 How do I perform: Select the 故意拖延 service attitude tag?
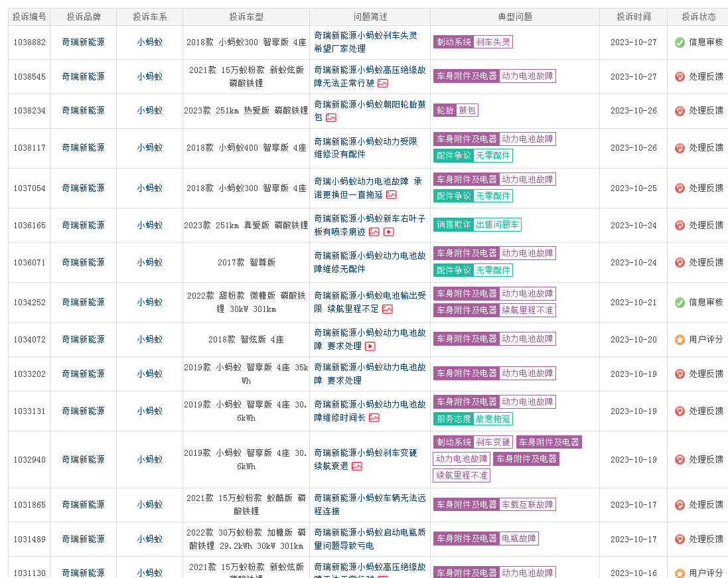(x=493, y=419)
